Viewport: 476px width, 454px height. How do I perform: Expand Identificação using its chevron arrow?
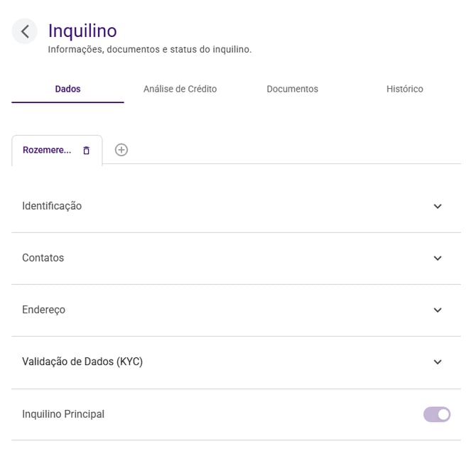click(438, 206)
